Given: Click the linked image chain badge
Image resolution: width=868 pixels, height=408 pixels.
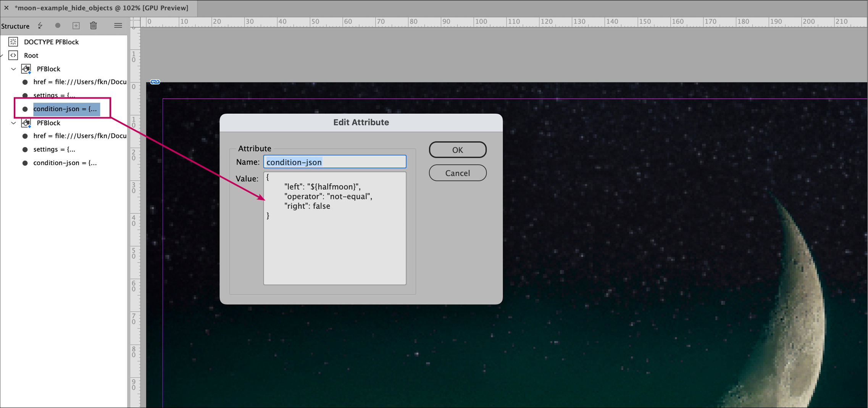Looking at the screenshot, I should (155, 82).
